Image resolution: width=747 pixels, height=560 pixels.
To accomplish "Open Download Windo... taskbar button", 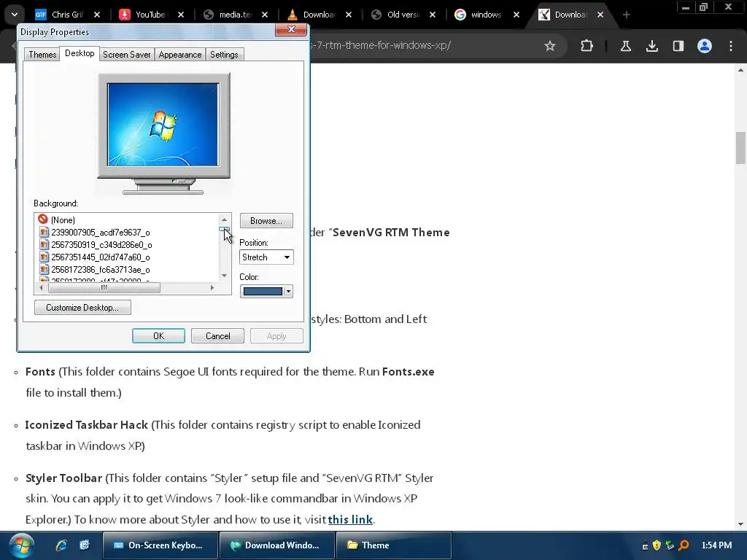I will 276,545.
